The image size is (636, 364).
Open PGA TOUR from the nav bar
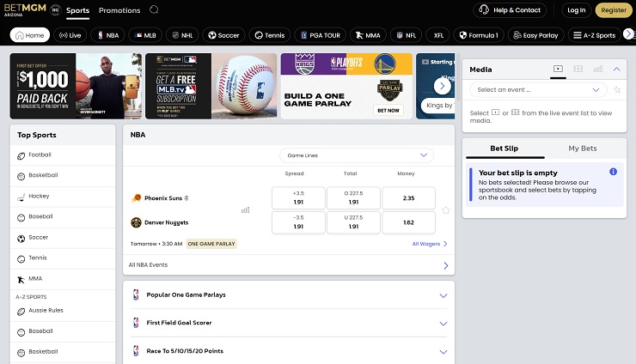(x=320, y=35)
